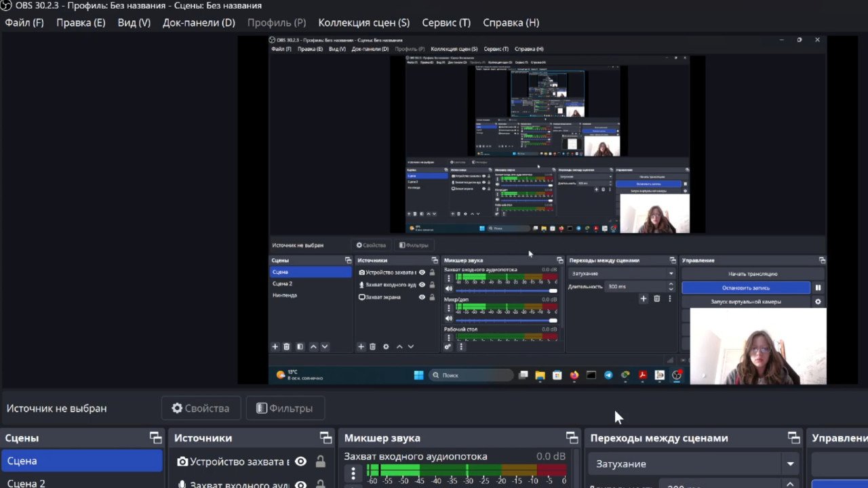Image resolution: width=868 pixels, height=488 pixels.
Task: Open advanced audio gears icon in preview
Action: (x=448, y=346)
